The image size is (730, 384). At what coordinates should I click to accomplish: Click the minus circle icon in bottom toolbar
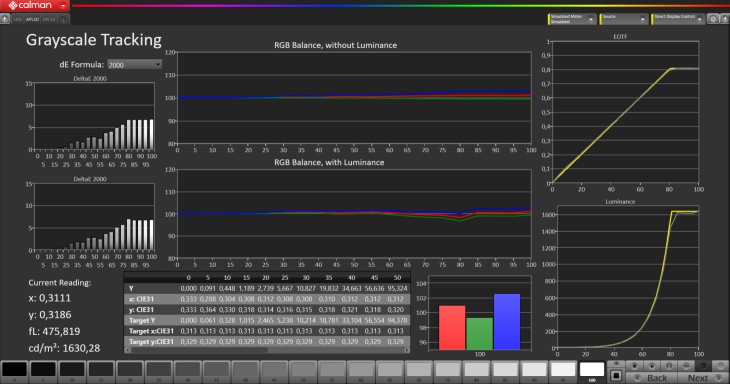click(x=686, y=366)
